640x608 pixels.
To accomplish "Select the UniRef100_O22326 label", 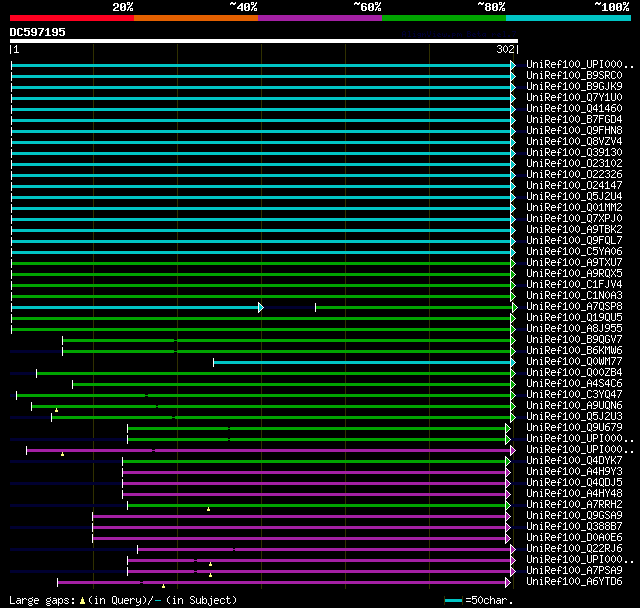I will point(574,175).
